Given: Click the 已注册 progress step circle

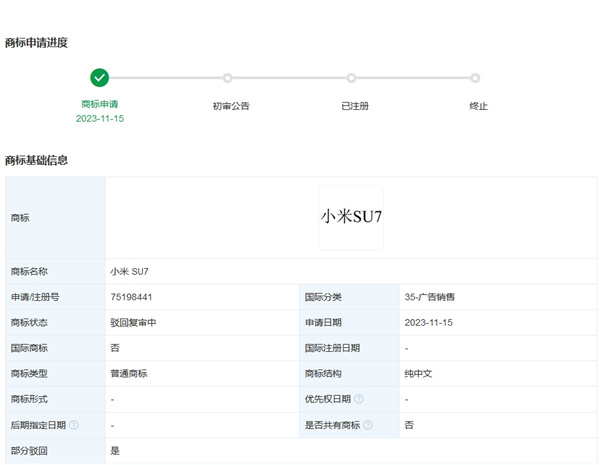Looking at the screenshot, I should coord(351,78).
